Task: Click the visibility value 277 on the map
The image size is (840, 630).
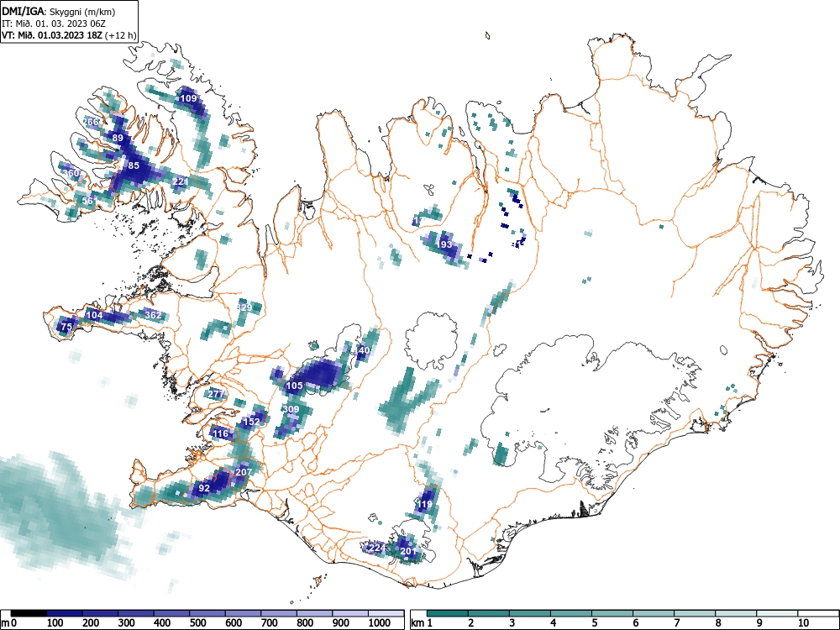Action: (216, 394)
